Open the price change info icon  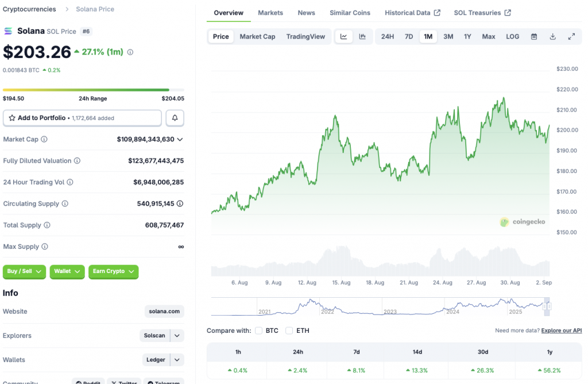[130, 52]
